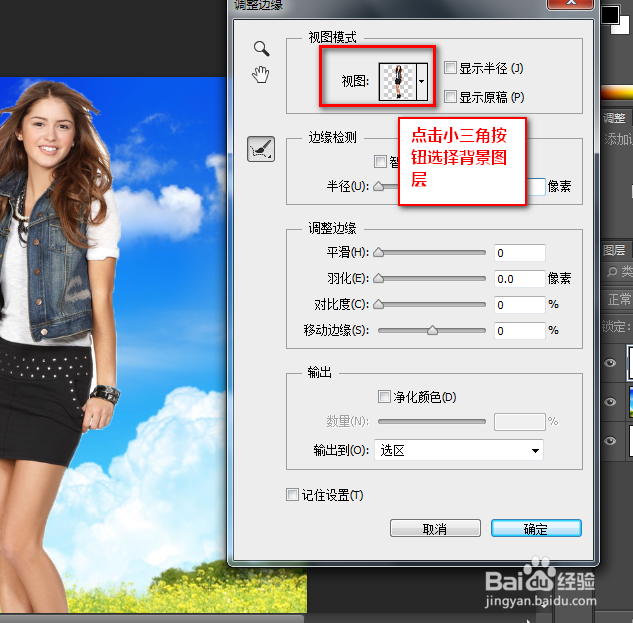Click the disabled 数量(N) slider track
Screen dimensions: 633x623
pos(432,422)
